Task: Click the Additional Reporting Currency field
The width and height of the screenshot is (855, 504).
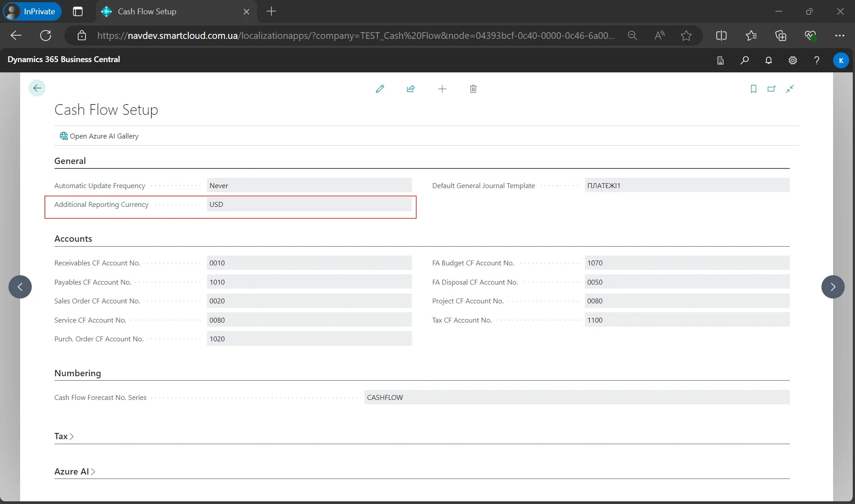Action: pyautogui.click(x=309, y=205)
